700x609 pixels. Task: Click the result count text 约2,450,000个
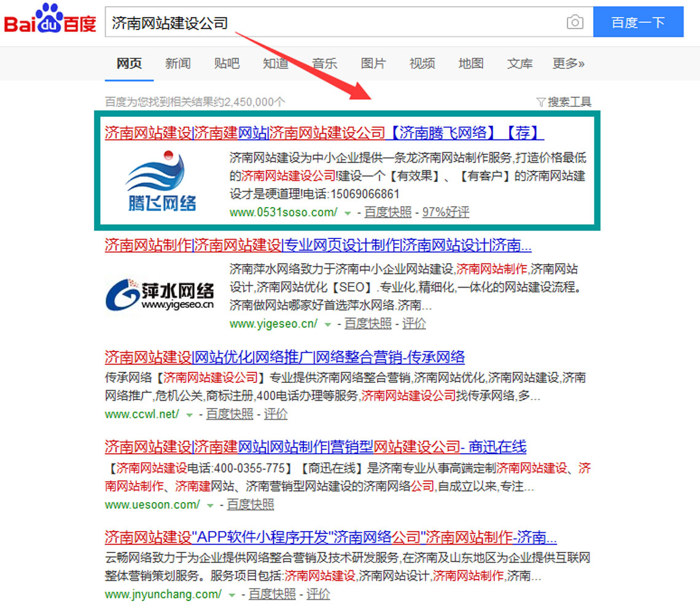point(249,102)
